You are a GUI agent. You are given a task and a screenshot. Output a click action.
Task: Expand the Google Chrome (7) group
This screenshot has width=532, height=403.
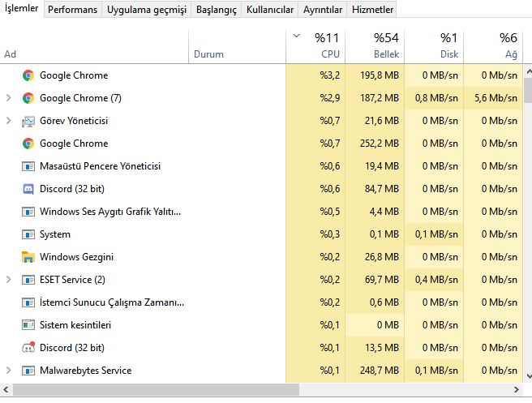click(x=9, y=98)
